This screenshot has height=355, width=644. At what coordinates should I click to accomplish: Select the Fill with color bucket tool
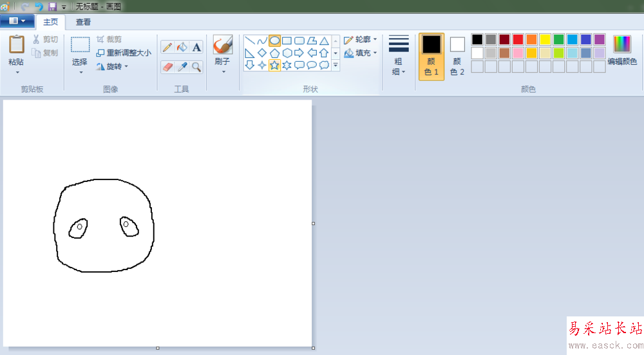coord(182,47)
